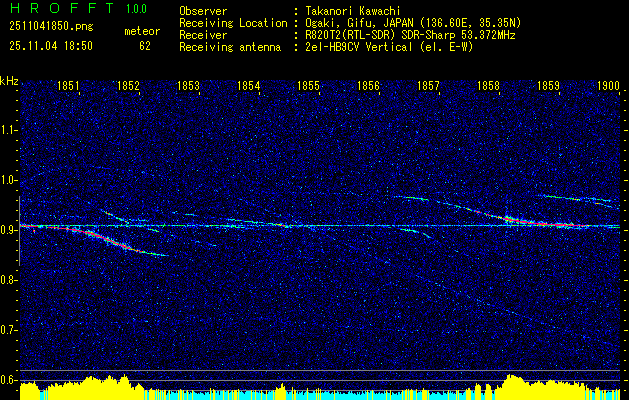Click the 1.0 kHz frequency label

click(8, 180)
